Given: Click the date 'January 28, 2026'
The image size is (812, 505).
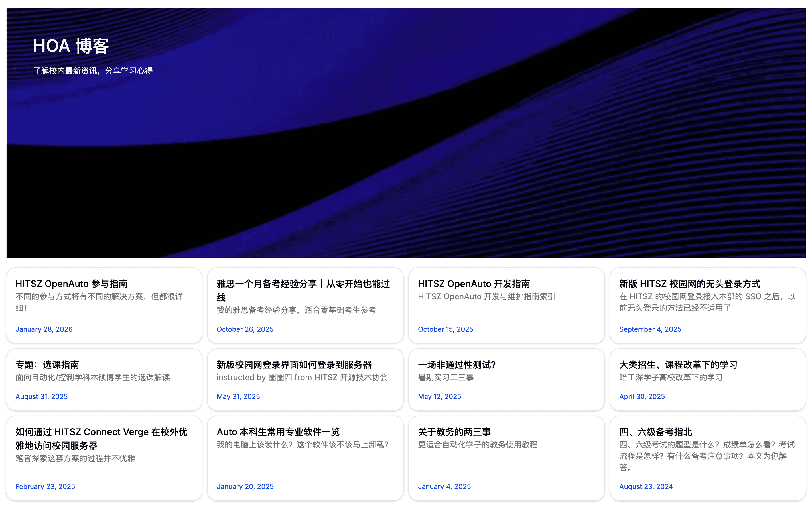Looking at the screenshot, I should [x=44, y=329].
